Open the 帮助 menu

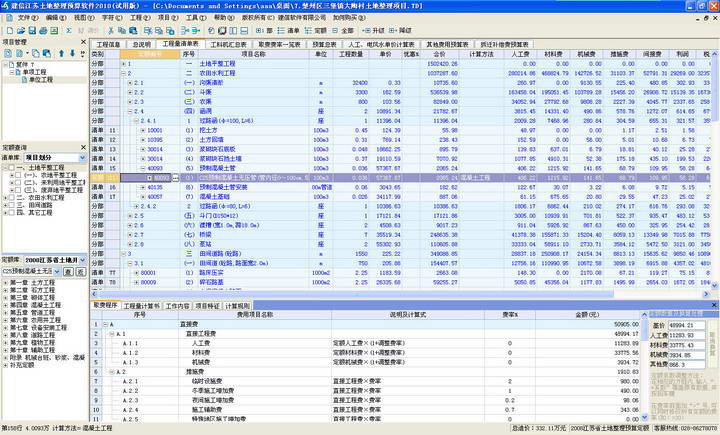[224, 17]
